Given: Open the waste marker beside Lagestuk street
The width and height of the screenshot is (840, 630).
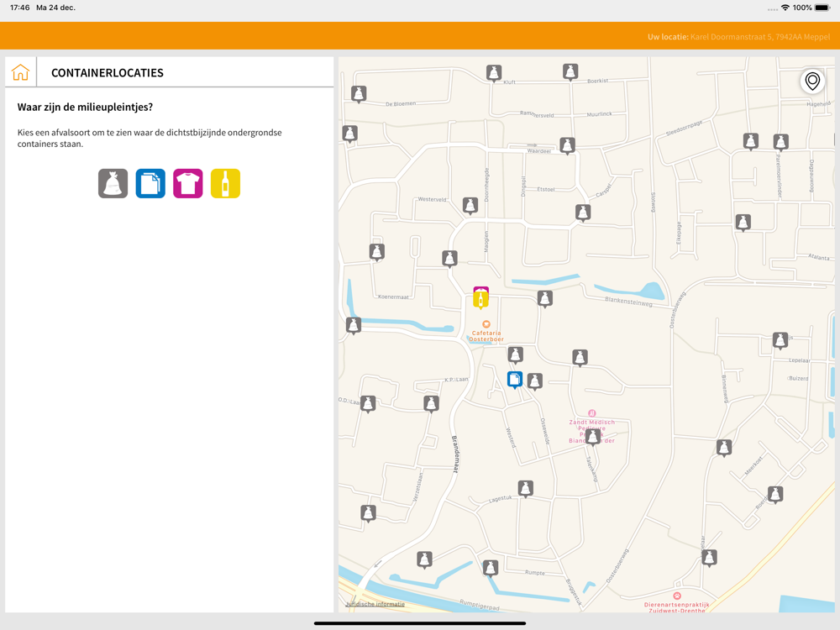Looking at the screenshot, I should tap(526, 488).
